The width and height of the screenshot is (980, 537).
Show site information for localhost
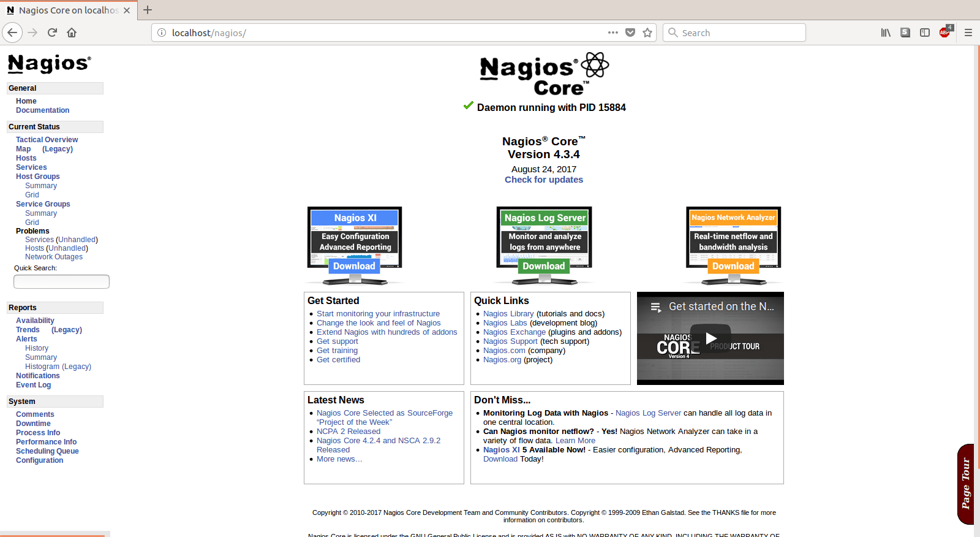tap(162, 32)
